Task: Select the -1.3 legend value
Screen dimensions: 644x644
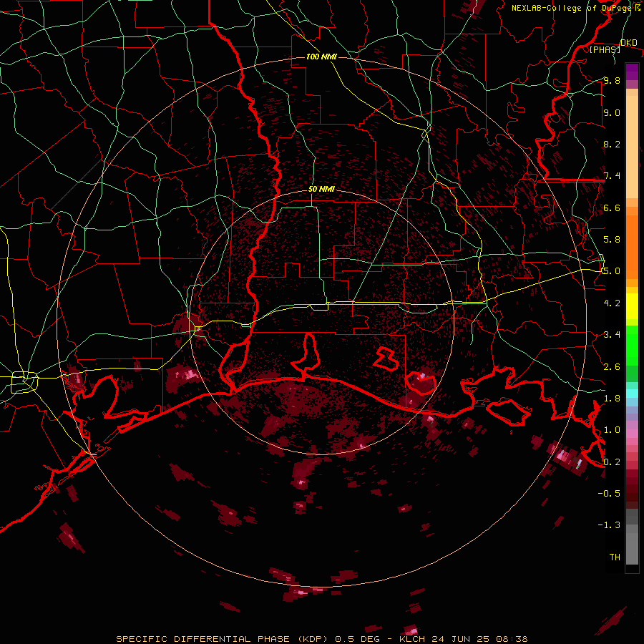Action: tap(609, 525)
